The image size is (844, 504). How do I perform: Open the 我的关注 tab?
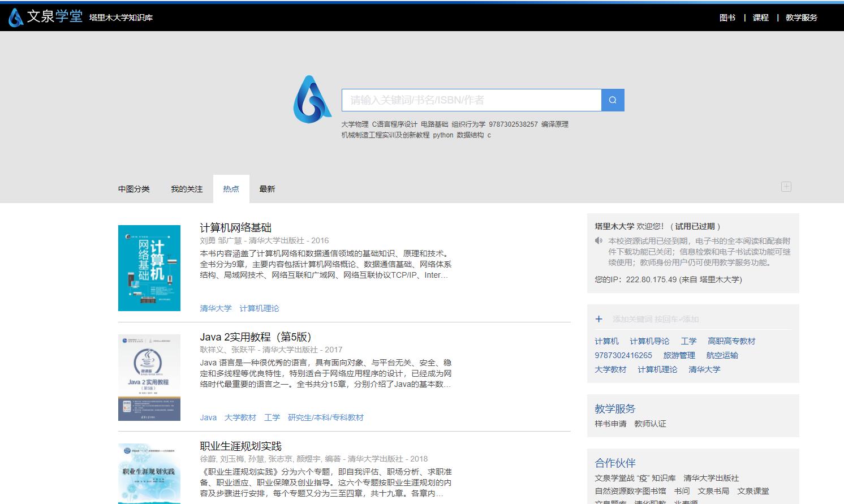[x=187, y=189]
